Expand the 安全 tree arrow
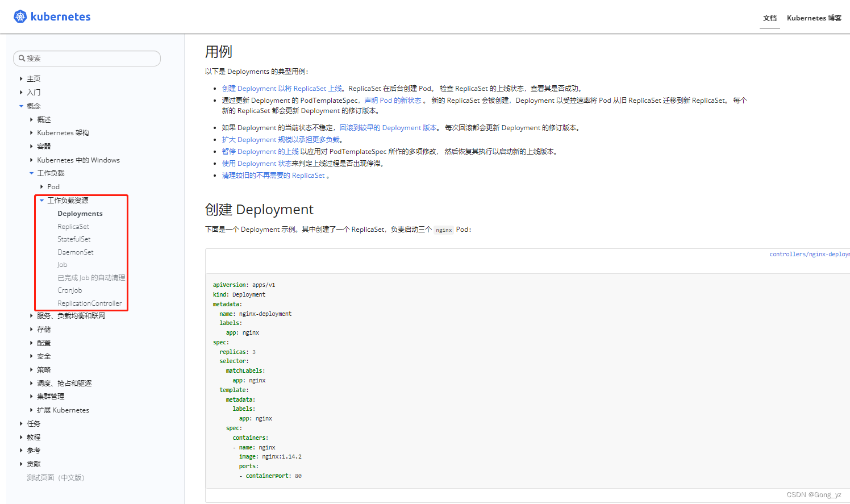Screen dimensions: 850x504 point(31,356)
